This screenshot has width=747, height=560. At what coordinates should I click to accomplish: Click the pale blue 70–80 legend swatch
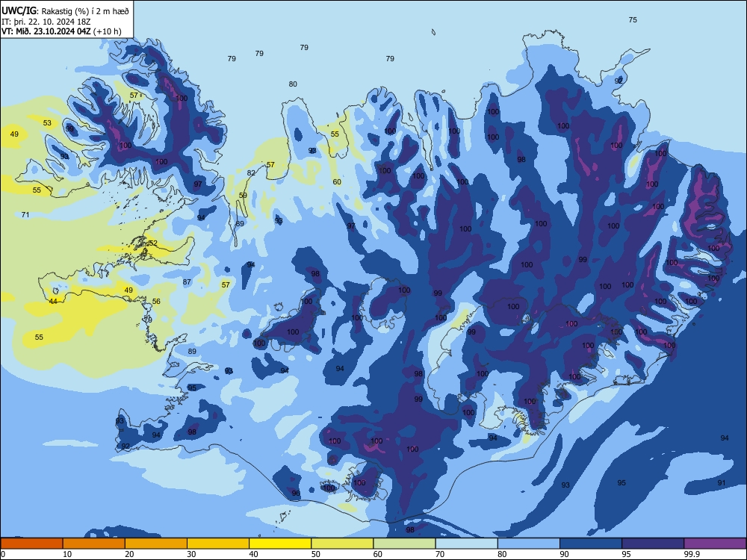tap(466, 544)
